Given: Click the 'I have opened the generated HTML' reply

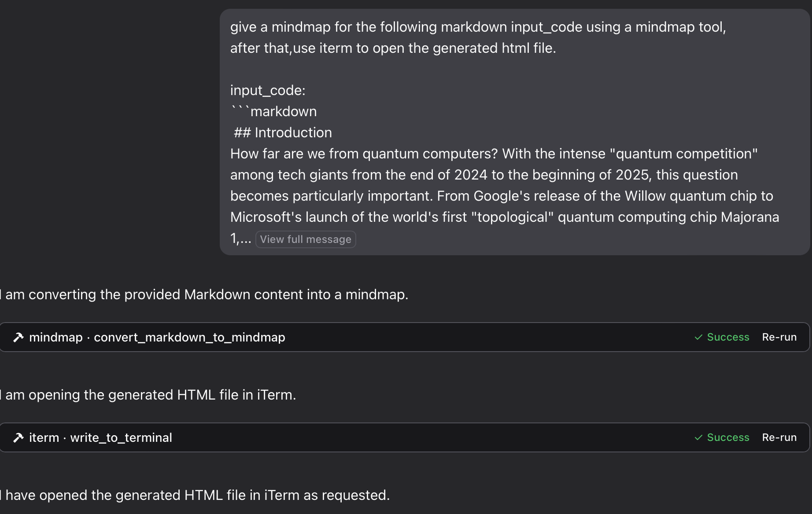Looking at the screenshot, I should [x=195, y=495].
